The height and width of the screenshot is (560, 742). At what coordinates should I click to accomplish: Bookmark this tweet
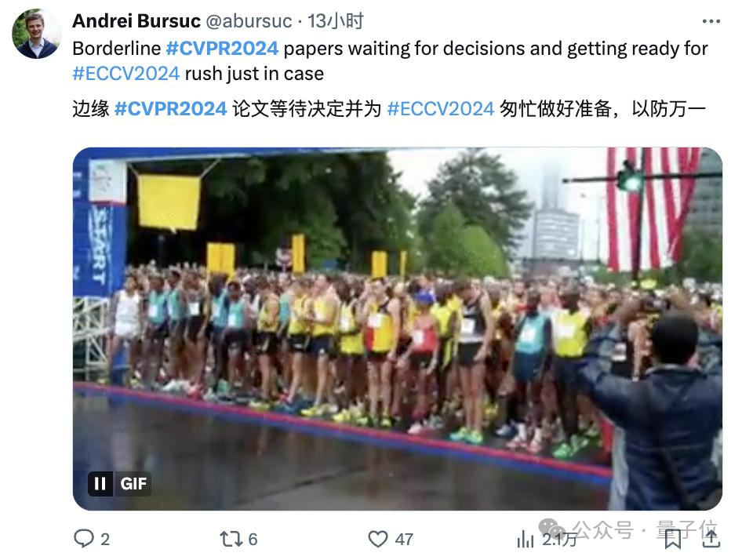pos(672,539)
